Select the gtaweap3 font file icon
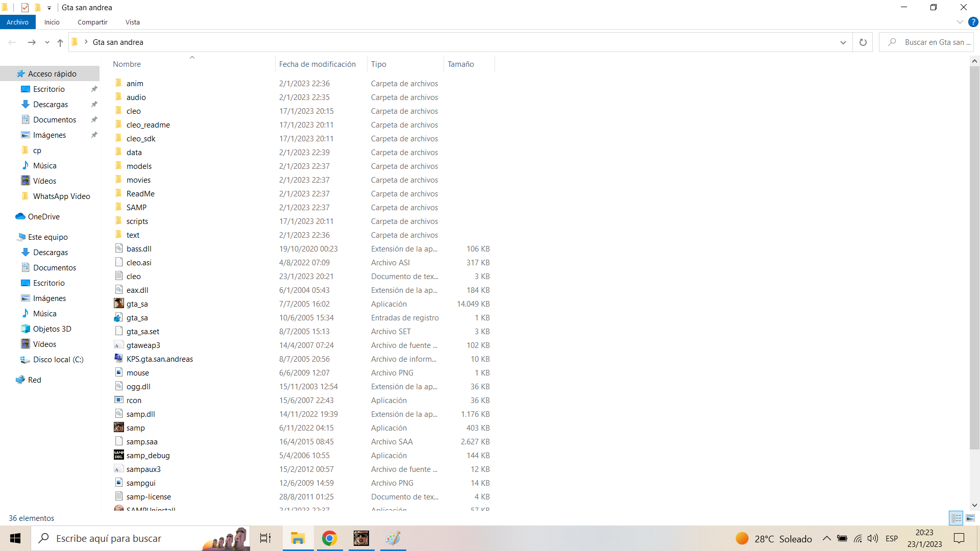The width and height of the screenshot is (980, 551). pos(119,345)
